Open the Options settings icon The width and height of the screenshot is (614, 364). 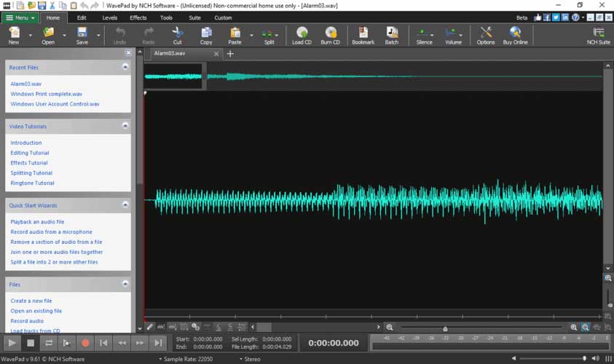[486, 35]
